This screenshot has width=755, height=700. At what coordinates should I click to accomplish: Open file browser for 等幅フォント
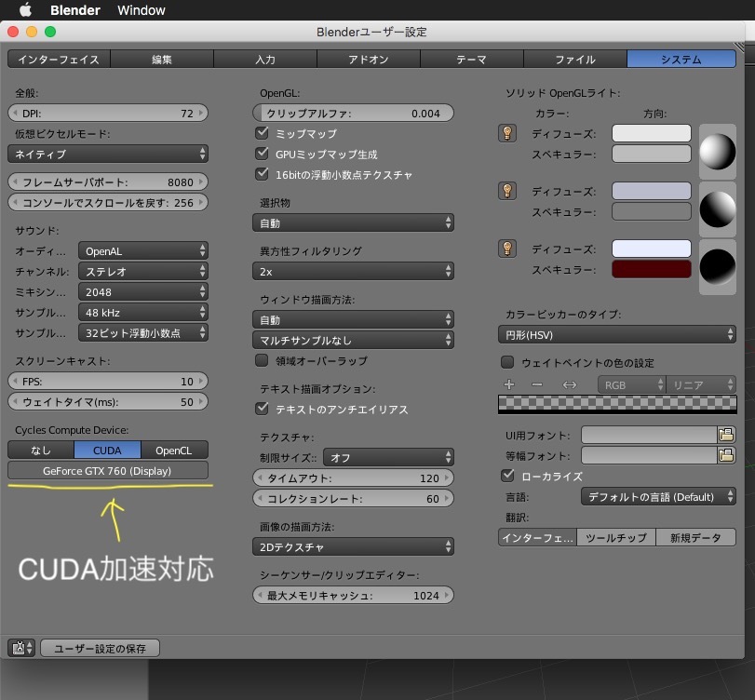click(726, 455)
